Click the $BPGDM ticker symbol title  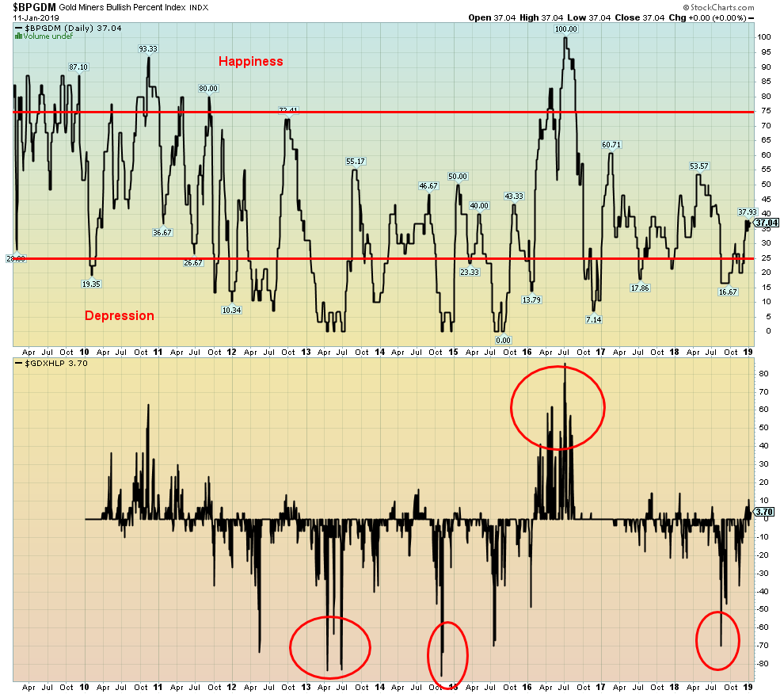[29, 6]
